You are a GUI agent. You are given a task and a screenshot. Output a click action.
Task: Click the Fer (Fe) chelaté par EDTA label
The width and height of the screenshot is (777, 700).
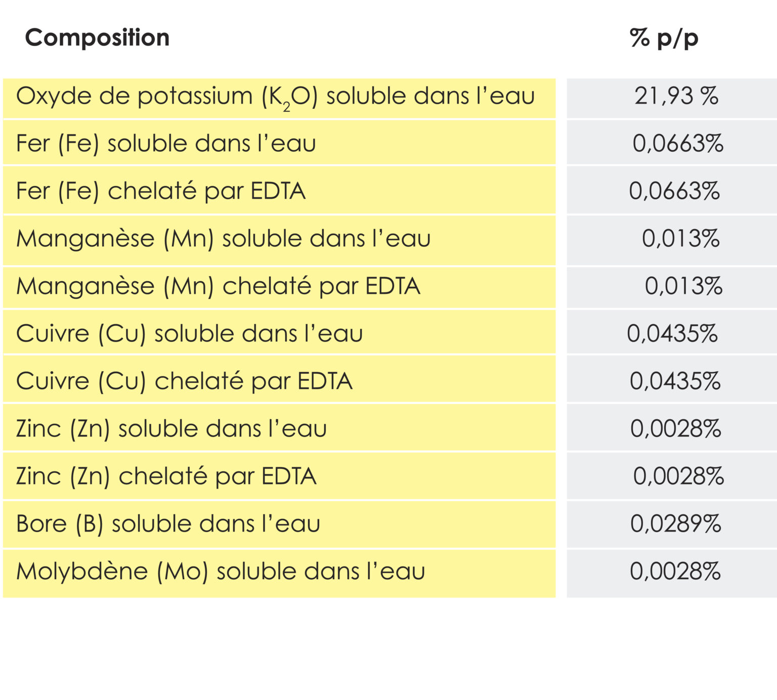161,191
